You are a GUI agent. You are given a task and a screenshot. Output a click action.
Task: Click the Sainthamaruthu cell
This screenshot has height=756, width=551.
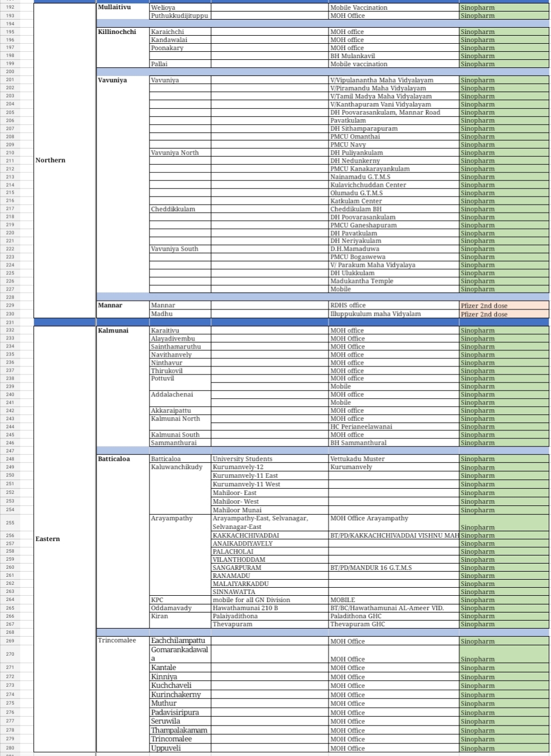click(180, 347)
